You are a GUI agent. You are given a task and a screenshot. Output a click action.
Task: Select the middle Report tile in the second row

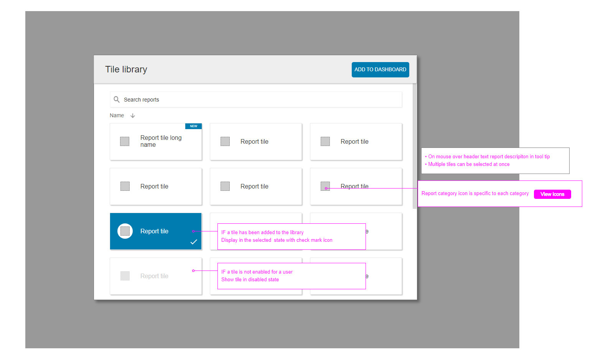[255, 186]
